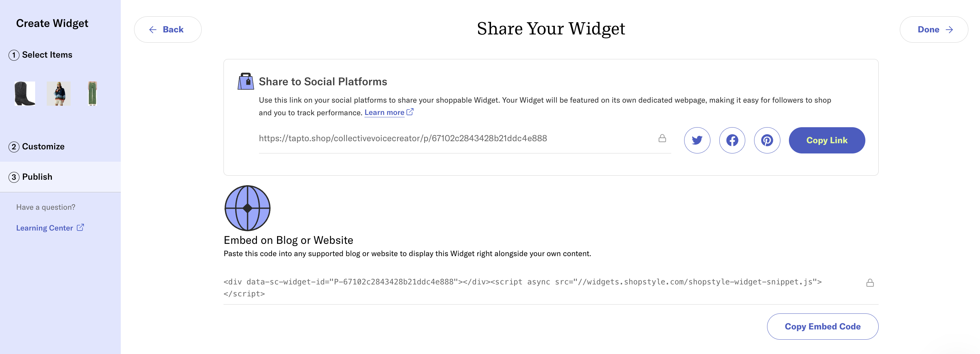
Task: Share widget on Facebook
Action: click(x=732, y=140)
